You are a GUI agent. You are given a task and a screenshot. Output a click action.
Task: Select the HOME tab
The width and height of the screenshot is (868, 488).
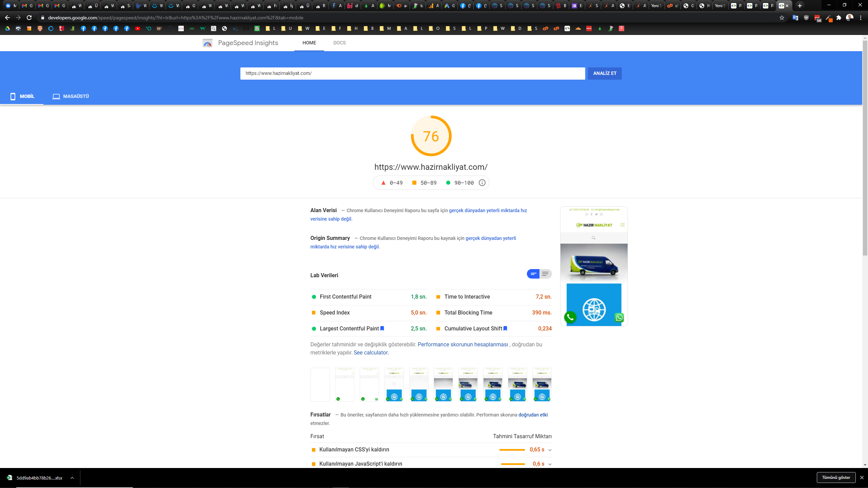(x=309, y=43)
